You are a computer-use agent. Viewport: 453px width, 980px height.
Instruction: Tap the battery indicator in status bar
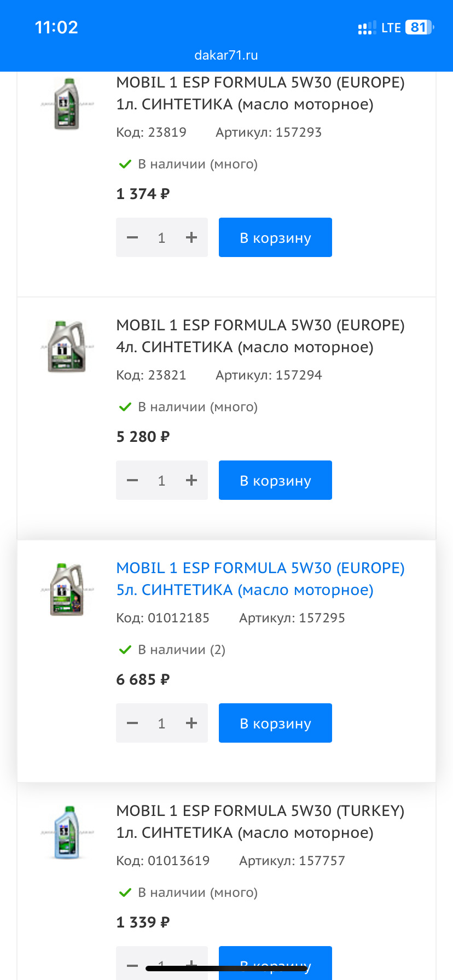[419, 27]
